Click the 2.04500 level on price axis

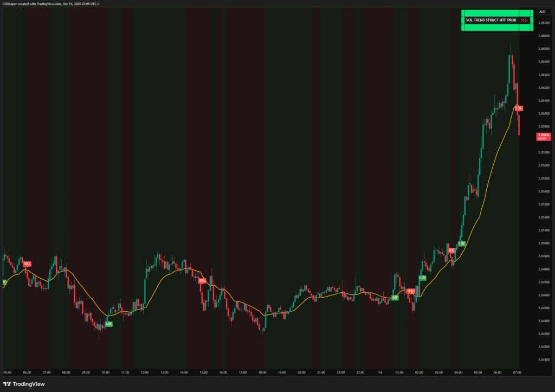(x=544, y=308)
